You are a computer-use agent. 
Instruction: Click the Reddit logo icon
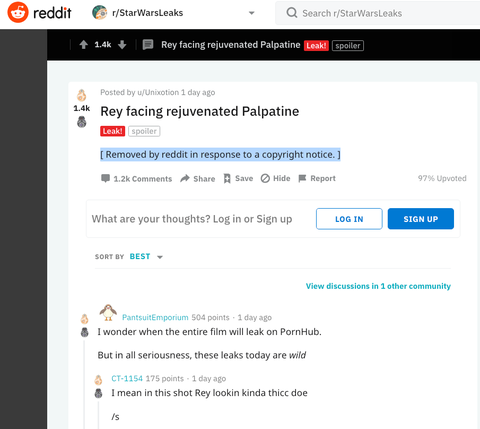click(18, 13)
